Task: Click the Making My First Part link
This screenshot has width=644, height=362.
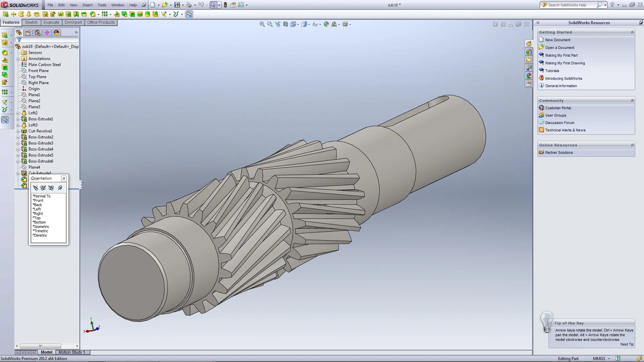Action: (x=561, y=55)
